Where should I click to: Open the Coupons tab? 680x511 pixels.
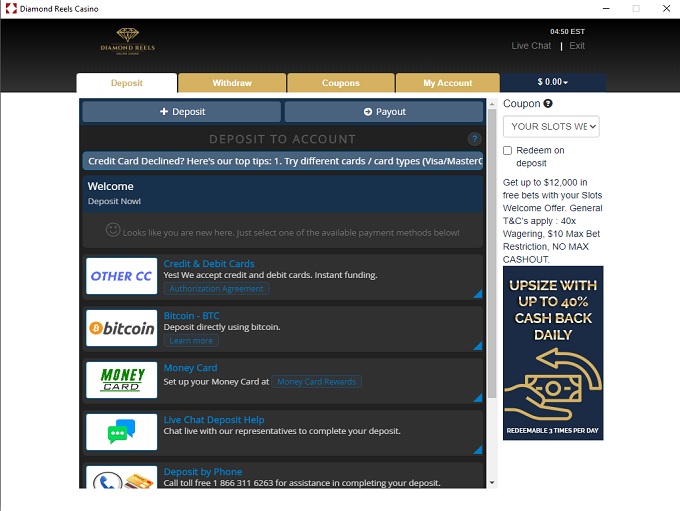coord(341,84)
